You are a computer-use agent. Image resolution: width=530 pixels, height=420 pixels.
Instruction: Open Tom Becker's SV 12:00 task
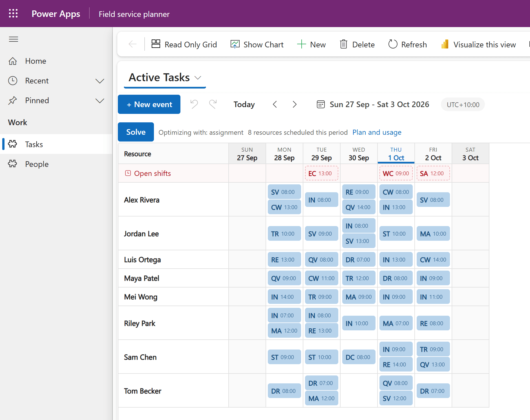click(x=396, y=398)
